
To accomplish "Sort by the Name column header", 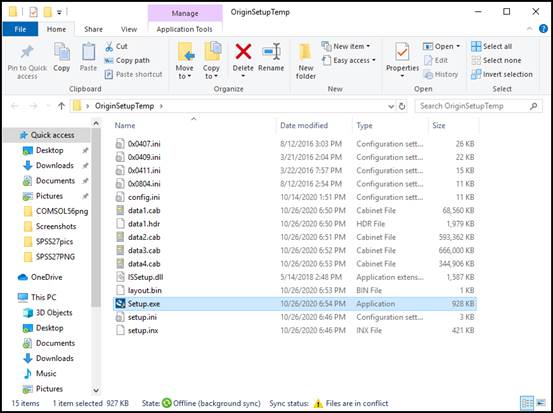I will pos(125,126).
